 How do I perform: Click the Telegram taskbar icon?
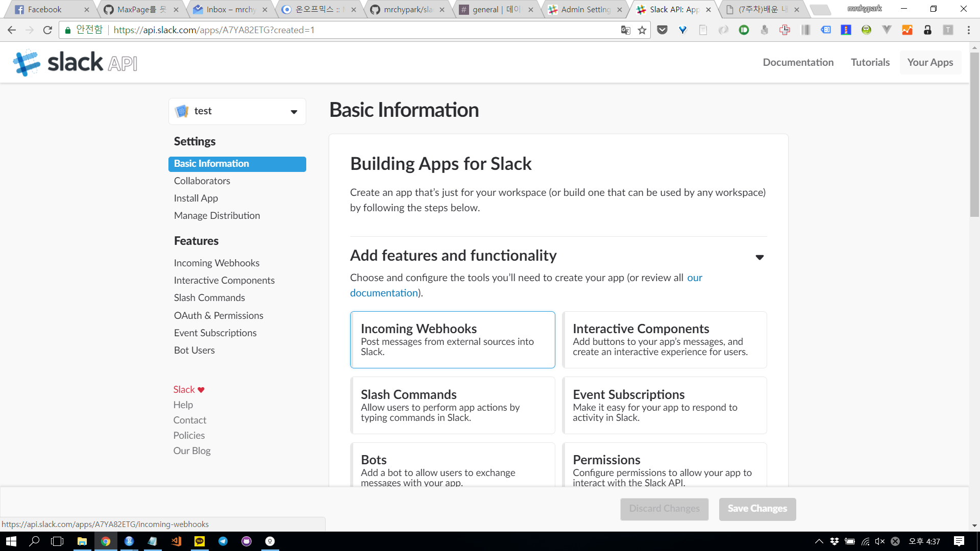pos(223,541)
